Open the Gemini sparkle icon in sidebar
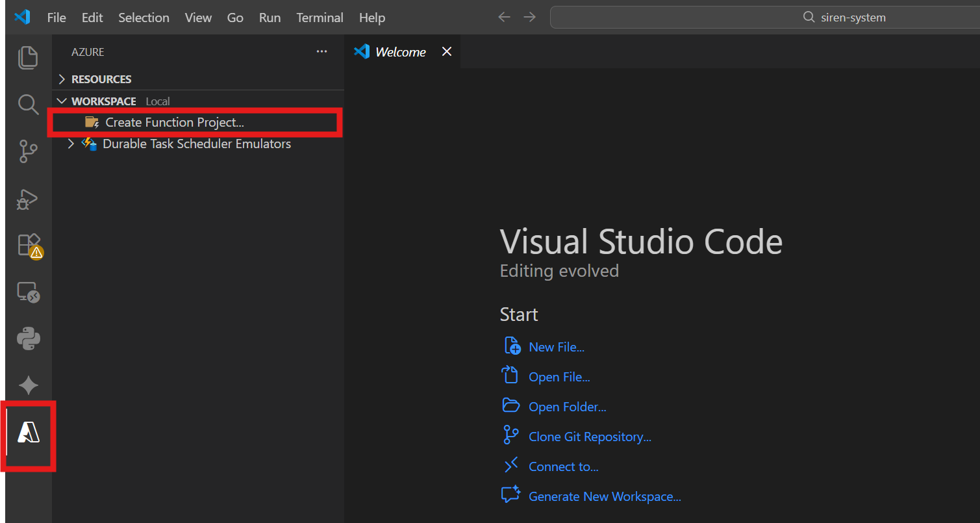This screenshot has height=523, width=980. point(28,386)
